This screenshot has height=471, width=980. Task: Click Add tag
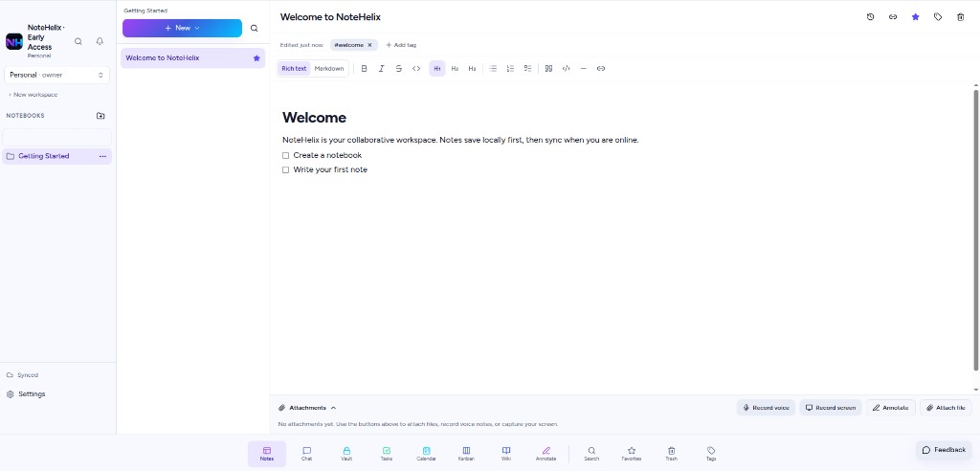pos(401,45)
